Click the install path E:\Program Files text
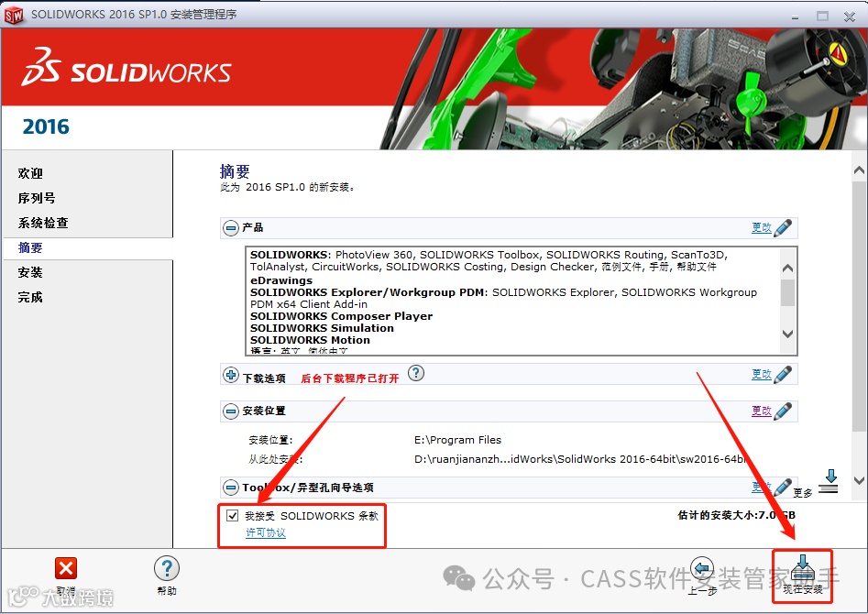Screen dimensions: 868x614 click(x=457, y=440)
